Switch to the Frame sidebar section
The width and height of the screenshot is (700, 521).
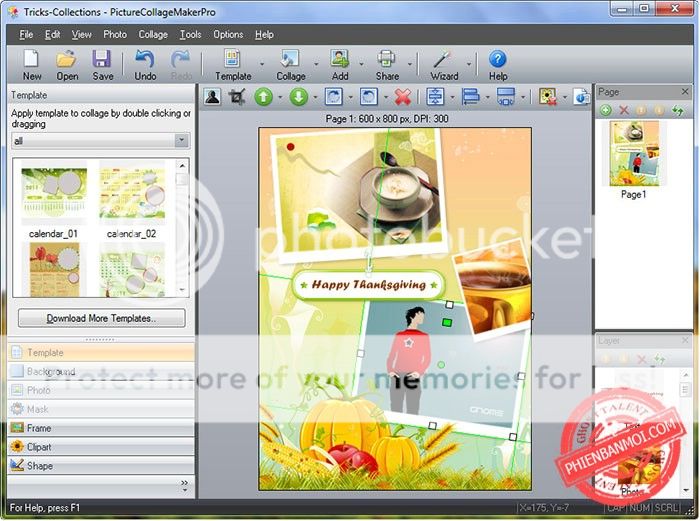click(x=101, y=428)
